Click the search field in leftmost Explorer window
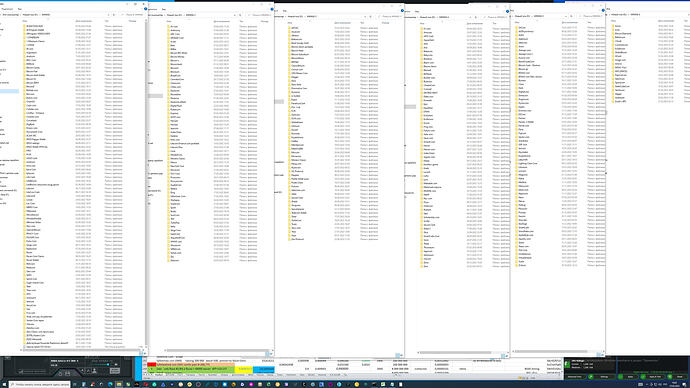The image size is (690, 388). [x=132, y=15]
